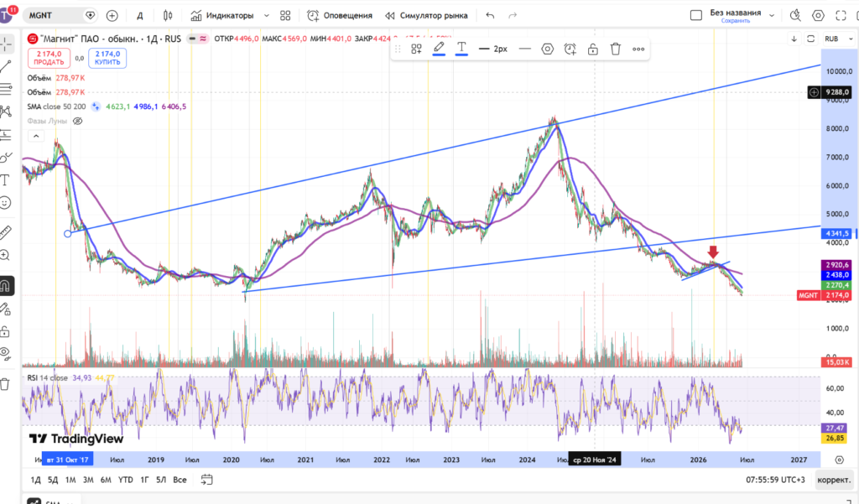Expand the Без названия layout dropdown
Image resolution: width=859 pixels, height=504 pixels.
point(772,15)
